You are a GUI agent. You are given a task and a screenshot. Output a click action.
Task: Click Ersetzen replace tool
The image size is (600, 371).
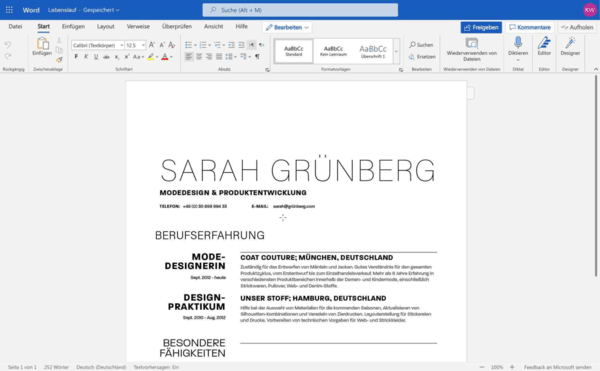422,57
